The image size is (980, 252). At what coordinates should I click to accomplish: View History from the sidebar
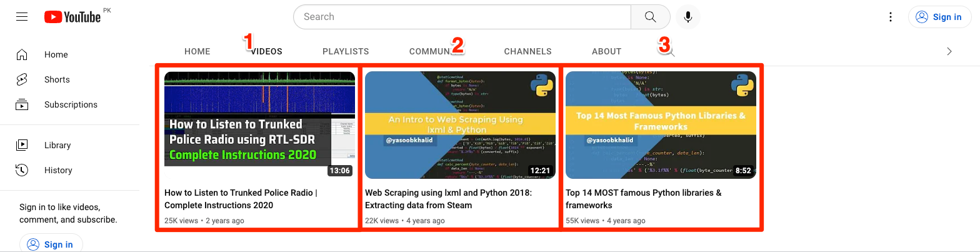tap(58, 171)
